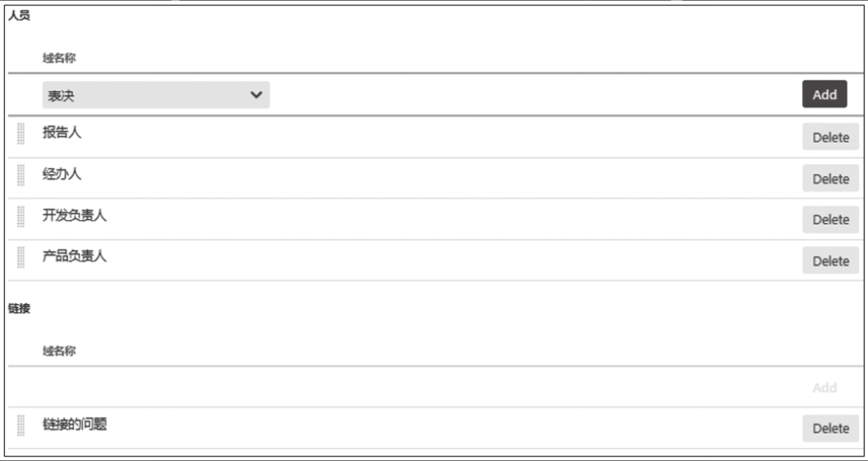
Task: Delete the 链接的问题 field
Action: point(830,428)
